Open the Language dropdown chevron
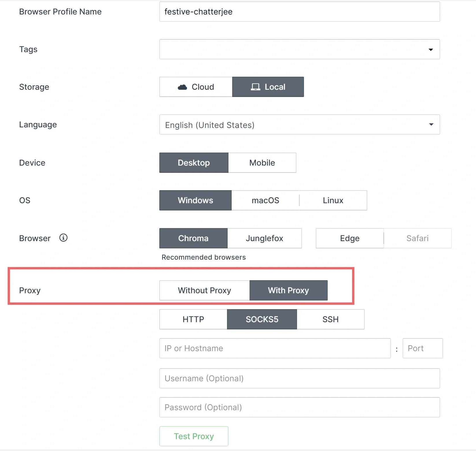Viewport: 476px width, 451px height. pyautogui.click(x=431, y=124)
